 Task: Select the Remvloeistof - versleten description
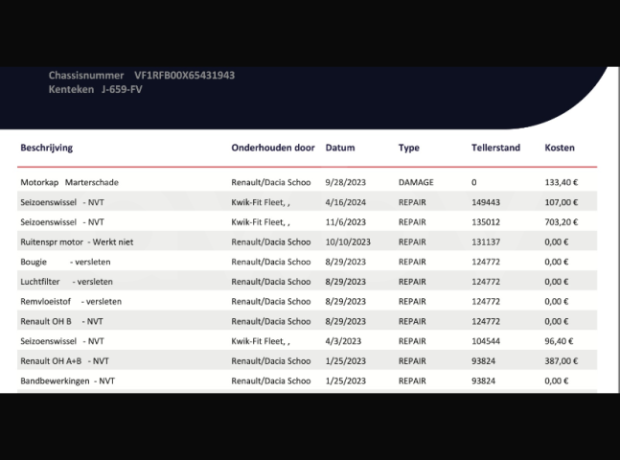(x=71, y=301)
